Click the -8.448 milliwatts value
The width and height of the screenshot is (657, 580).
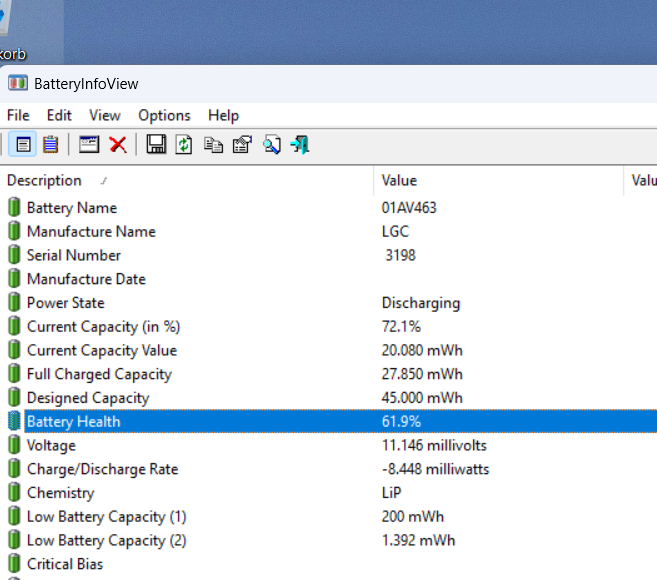(435, 469)
